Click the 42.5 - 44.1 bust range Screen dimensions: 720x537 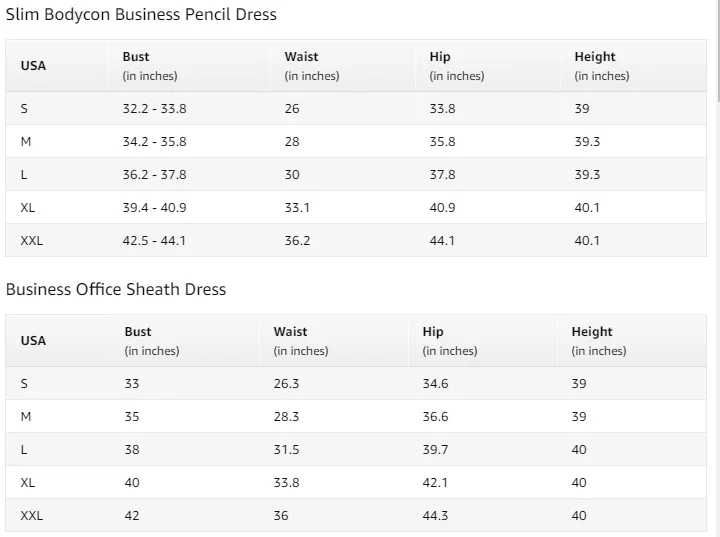coord(154,241)
